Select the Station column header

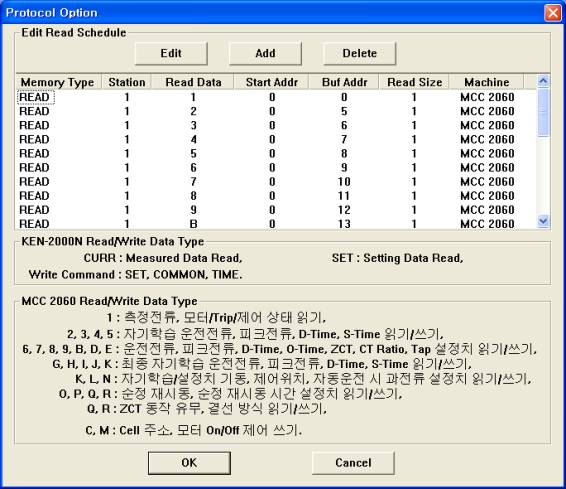coord(127,82)
